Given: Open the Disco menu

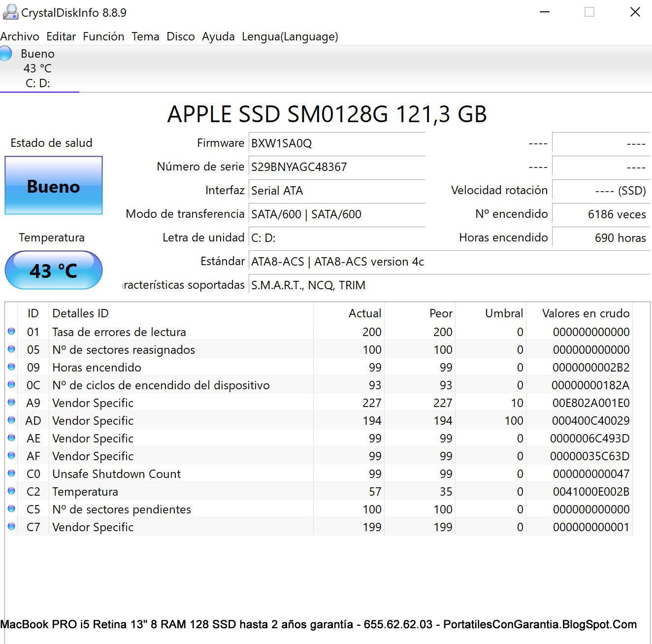Looking at the screenshot, I should pyautogui.click(x=181, y=36).
